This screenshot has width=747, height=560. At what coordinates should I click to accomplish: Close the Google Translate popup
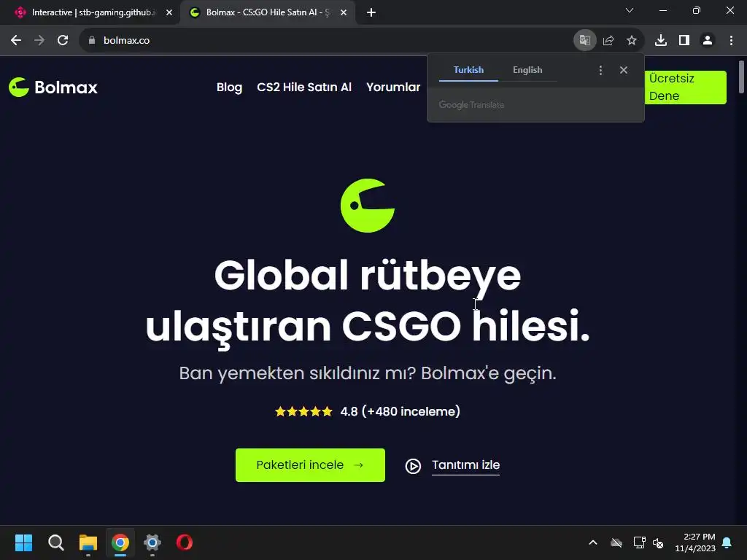624,70
